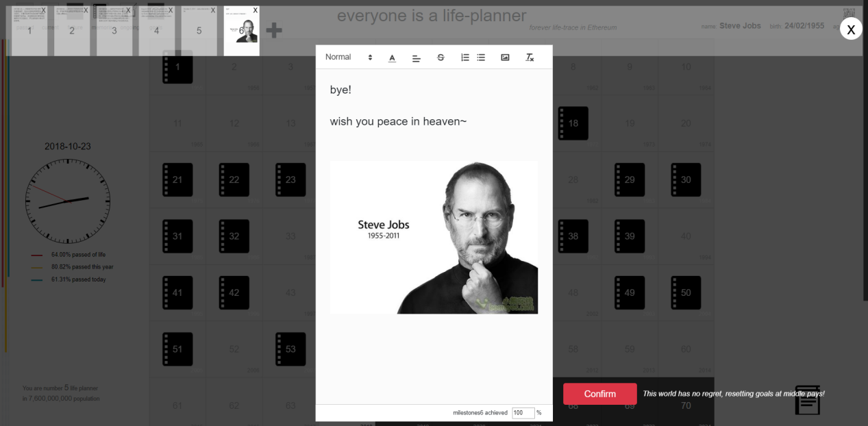Delete milestone thumbnail 6 with its X

pos(256,10)
